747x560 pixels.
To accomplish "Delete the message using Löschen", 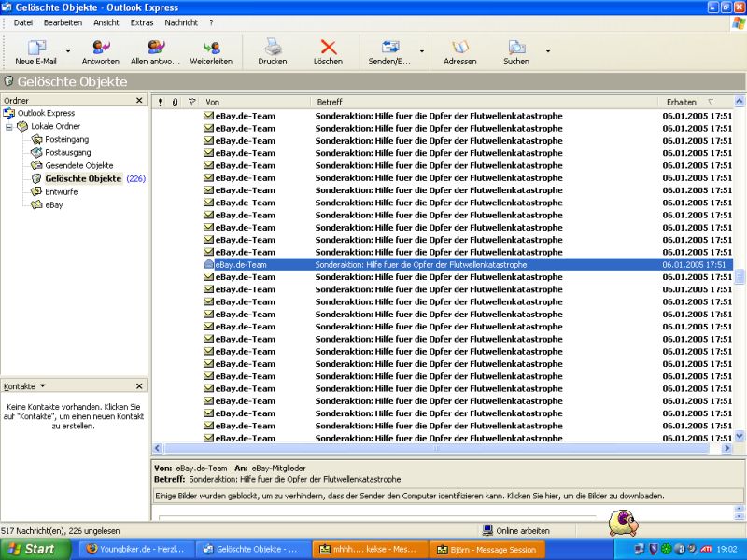I will [x=329, y=52].
